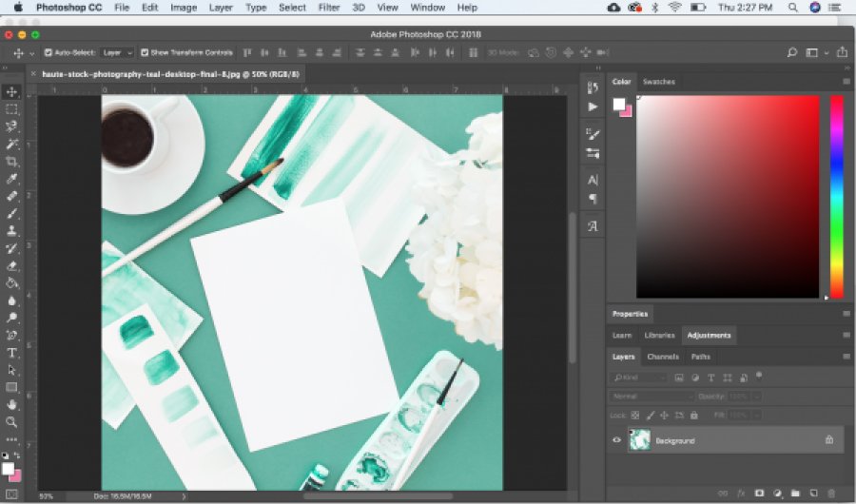
Task: Open the Fill dropdown arrow
Action: point(757,415)
